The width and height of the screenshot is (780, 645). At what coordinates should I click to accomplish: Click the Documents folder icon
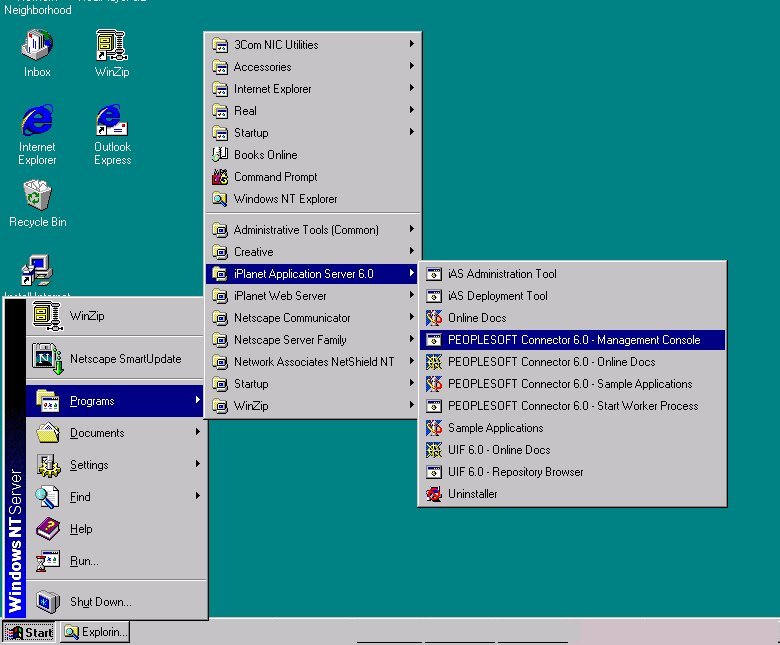pyautogui.click(x=48, y=433)
